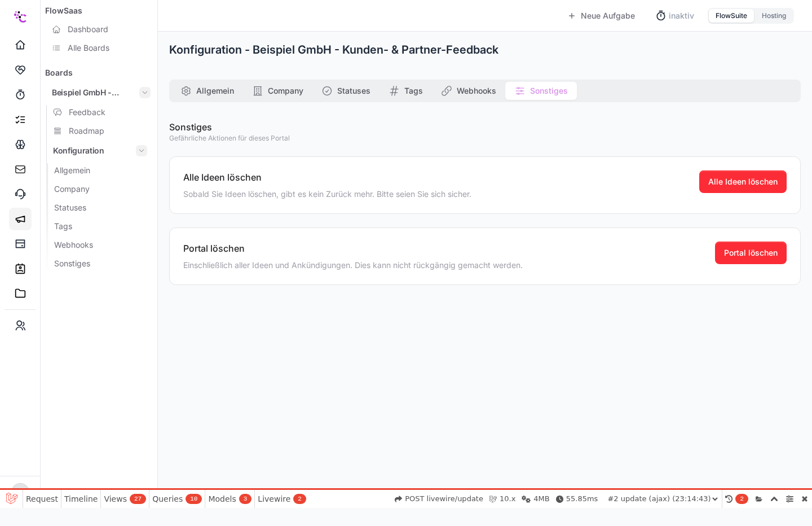Open the users icon in the icon rail
812x526 pixels.
[20, 326]
